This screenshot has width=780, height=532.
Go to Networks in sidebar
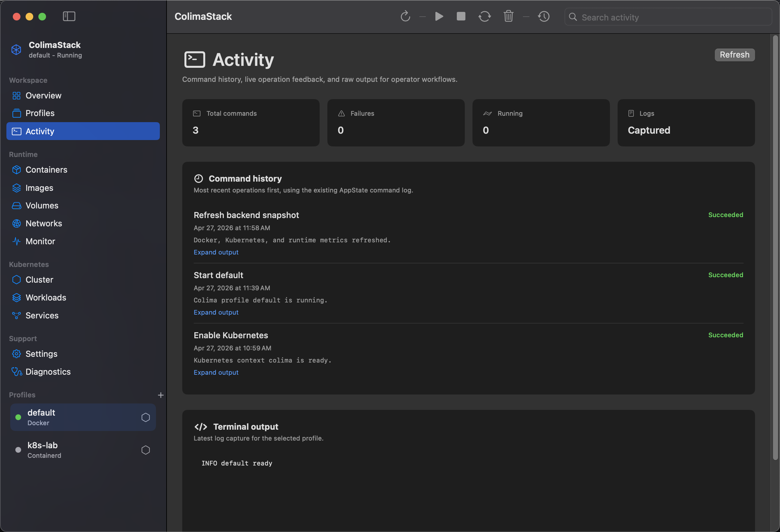point(83,223)
